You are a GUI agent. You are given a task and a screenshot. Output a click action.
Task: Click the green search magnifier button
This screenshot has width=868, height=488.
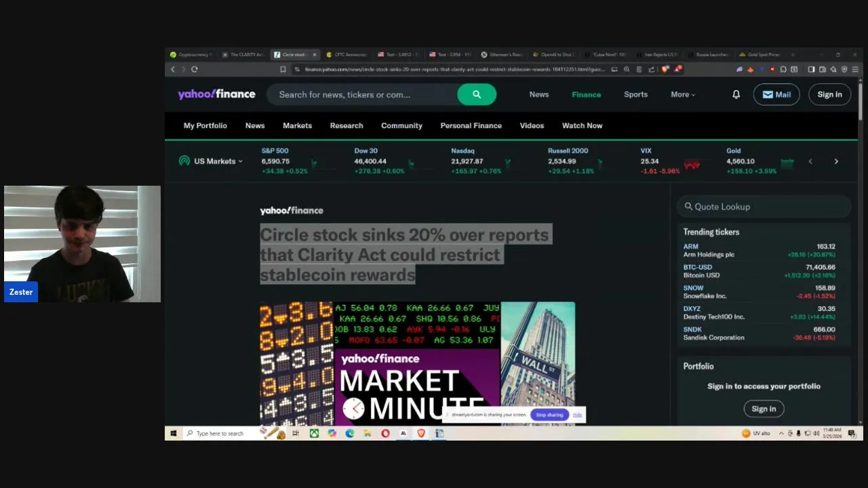tap(477, 94)
